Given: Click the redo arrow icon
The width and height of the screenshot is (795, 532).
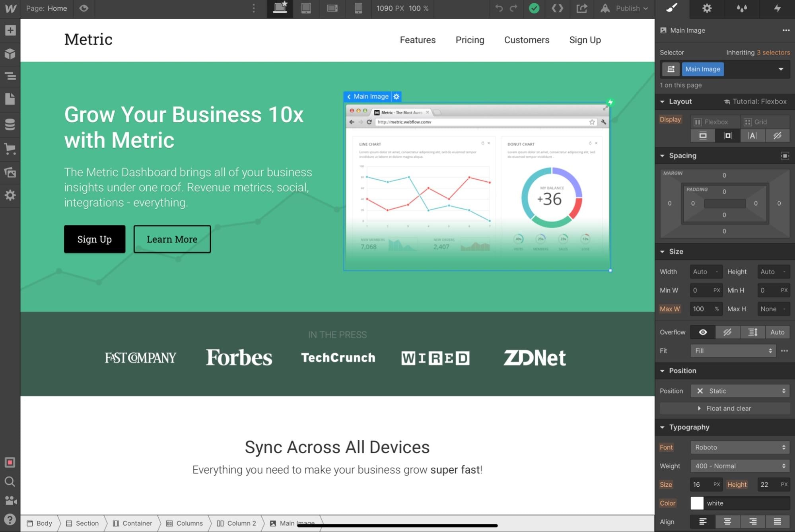Looking at the screenshot, I should [x=513, y=8].
